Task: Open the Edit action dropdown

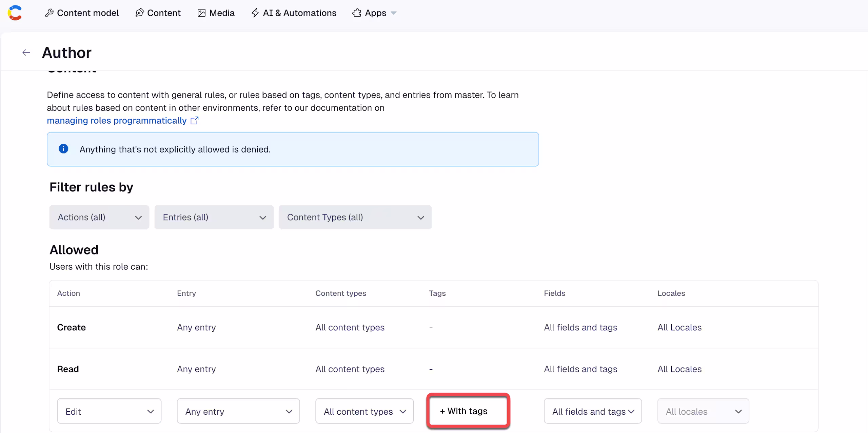Action: pos(109,411)
